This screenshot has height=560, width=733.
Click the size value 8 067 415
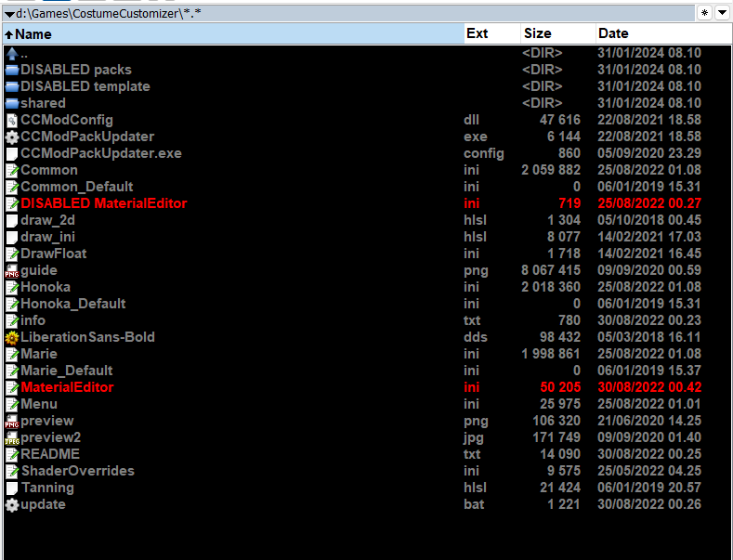click(x=551, y=270)
